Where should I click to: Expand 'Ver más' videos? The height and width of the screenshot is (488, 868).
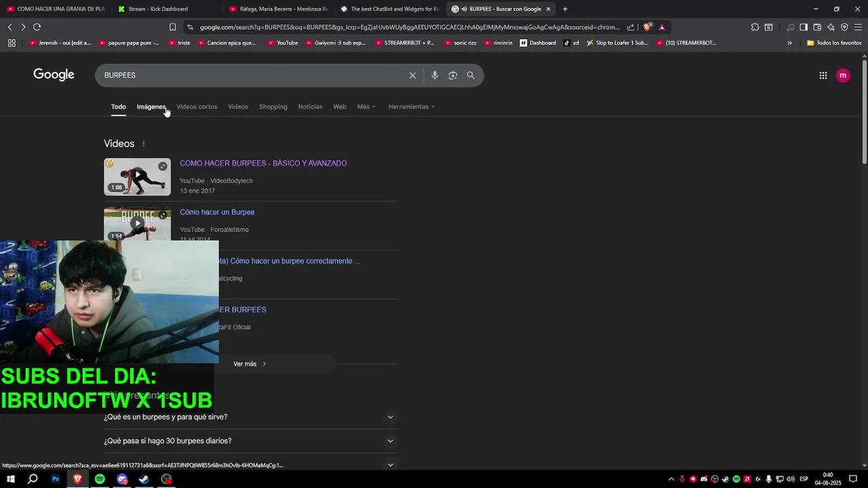pos(250,364)
